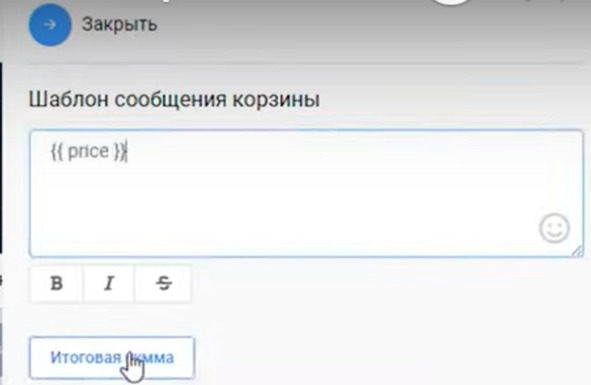Click blank area right of strikethrough button
This screenshot has height=385, width=591.
[377, 283]
